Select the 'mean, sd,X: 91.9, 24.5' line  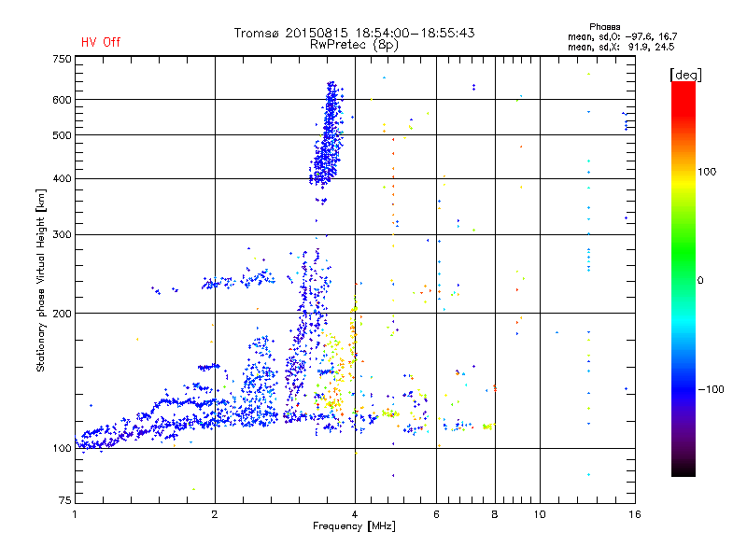[x=621, y=48]
